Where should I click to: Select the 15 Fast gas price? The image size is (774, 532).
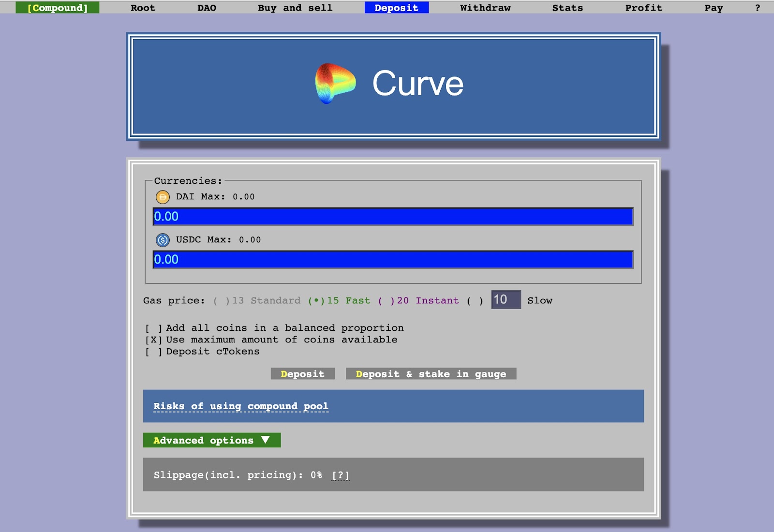pos(339,301)
